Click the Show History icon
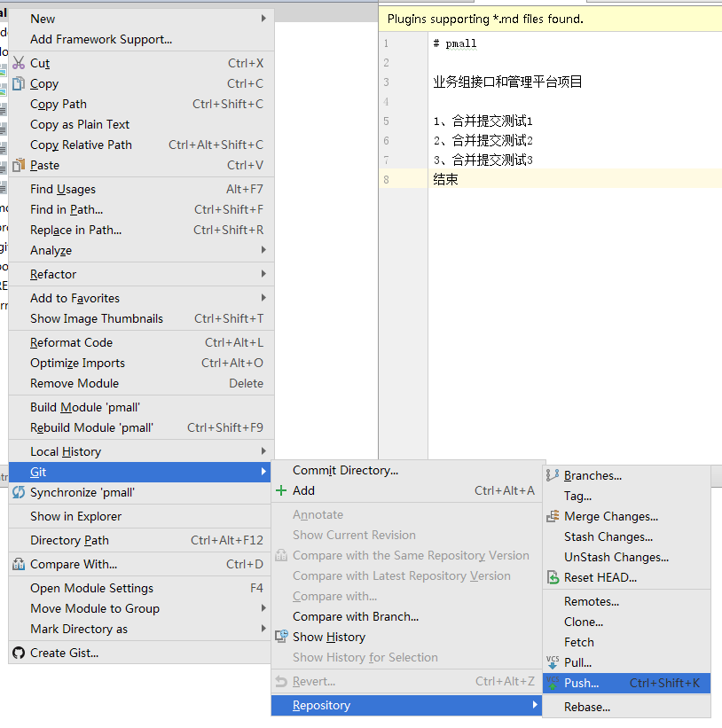The height and width of the screenshot is (728, 722). (x=281, y=637)
